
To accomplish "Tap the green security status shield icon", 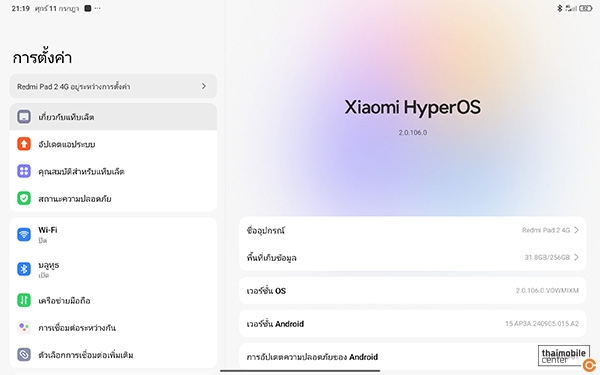I will [x=24, y=198].
